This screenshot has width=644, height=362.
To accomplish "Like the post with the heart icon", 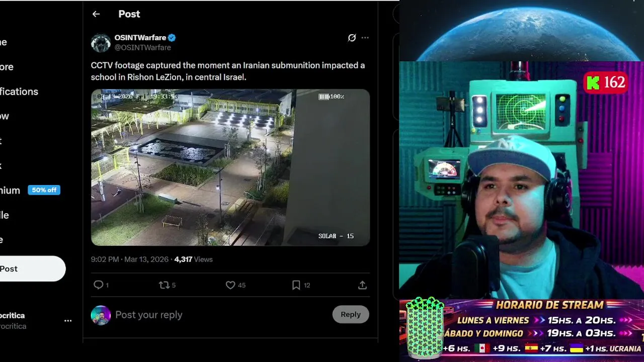I will pyautogui.click(x=230, y=285).
